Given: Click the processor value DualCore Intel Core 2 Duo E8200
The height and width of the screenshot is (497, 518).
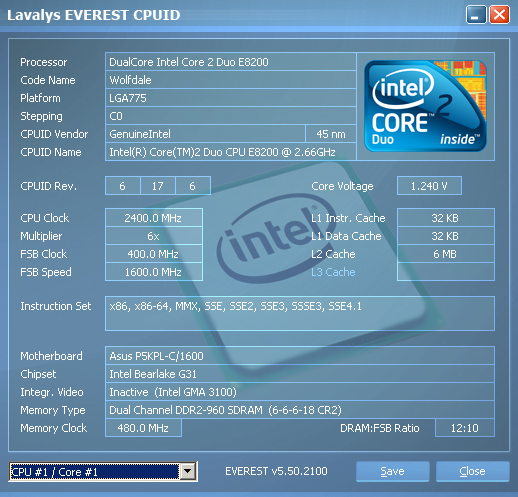Looking at the screenshot, I should 231,62.
